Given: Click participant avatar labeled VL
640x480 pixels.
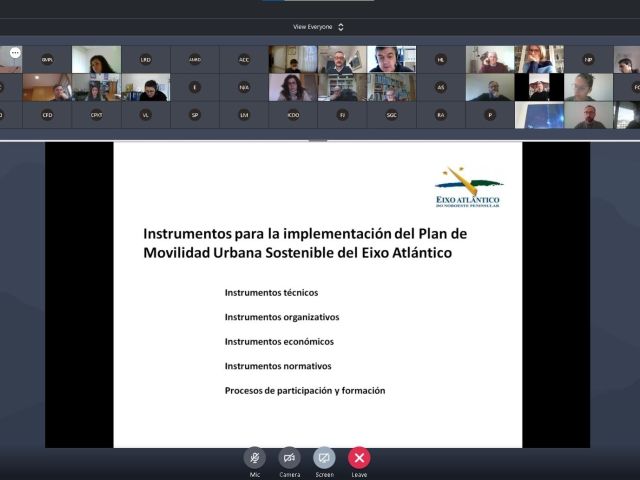Looking at the screenshot, I should coord(146,115).
